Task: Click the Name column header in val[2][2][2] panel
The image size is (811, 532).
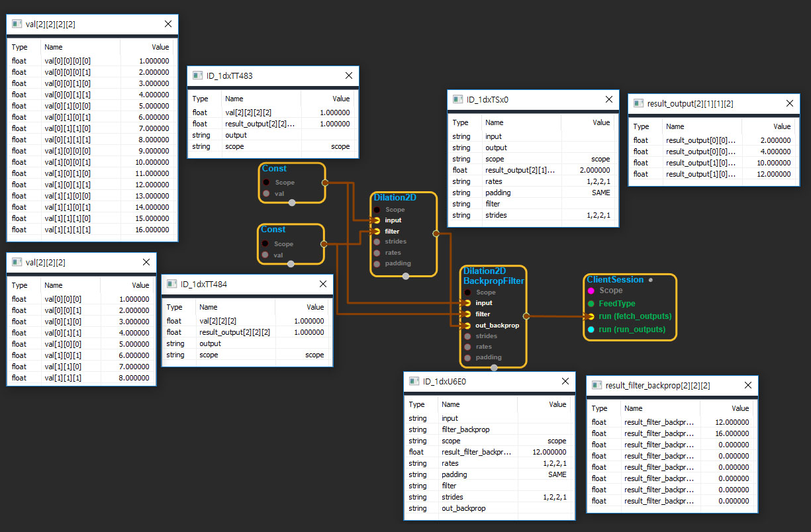Action: tap(53, 285)
